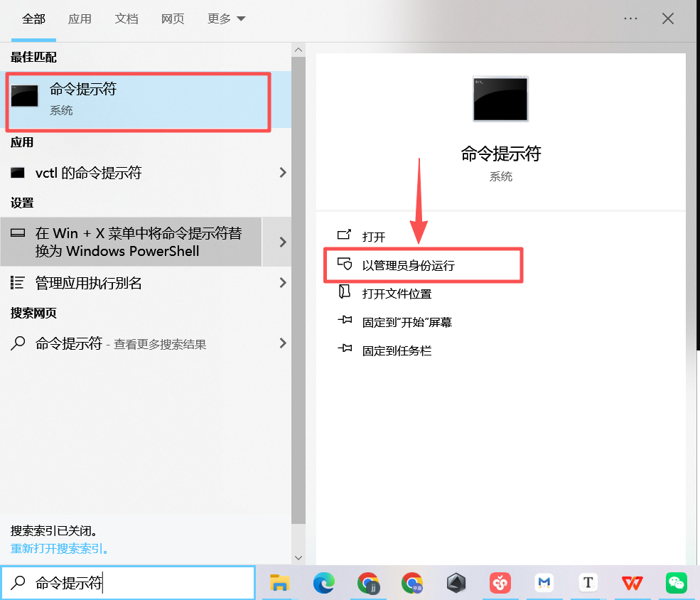Switch to the 应用 tab

[x=80, y=18]
